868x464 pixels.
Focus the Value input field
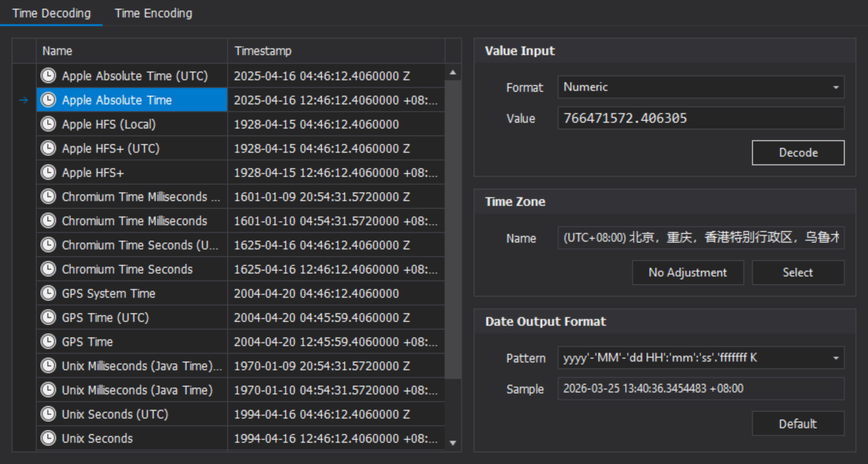coord(700,118)
